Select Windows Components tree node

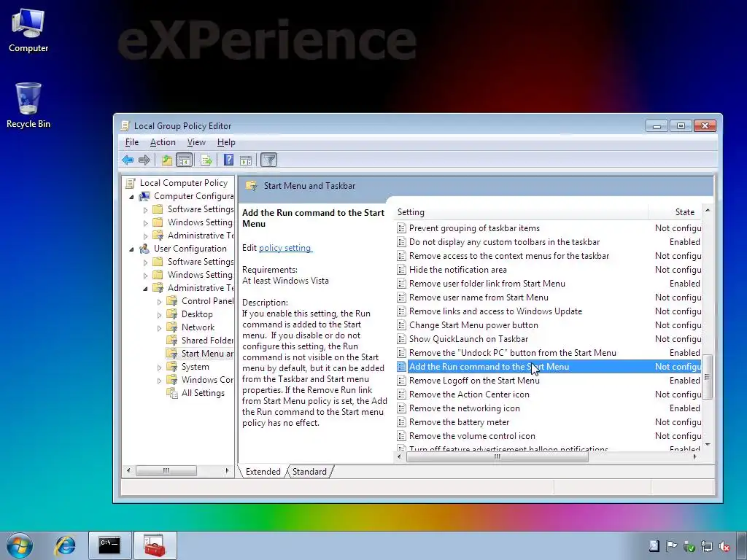[207, 380]
